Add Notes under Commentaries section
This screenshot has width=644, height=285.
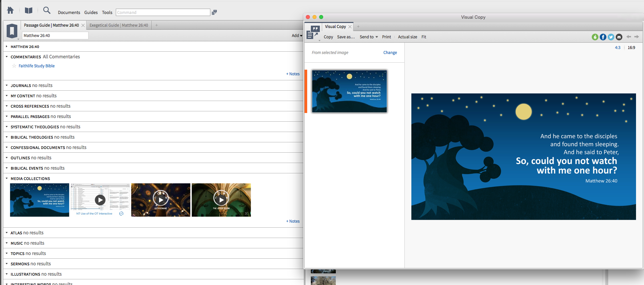[293, 74]
